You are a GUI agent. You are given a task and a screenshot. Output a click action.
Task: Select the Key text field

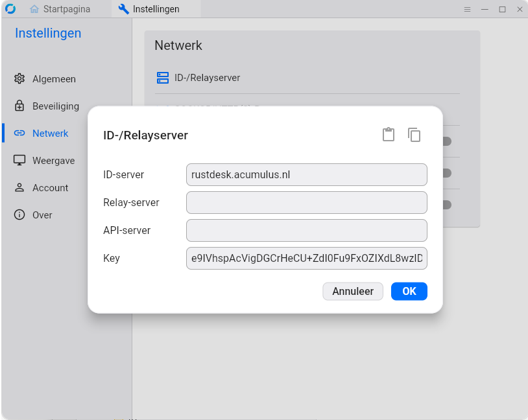click(306, 258)
